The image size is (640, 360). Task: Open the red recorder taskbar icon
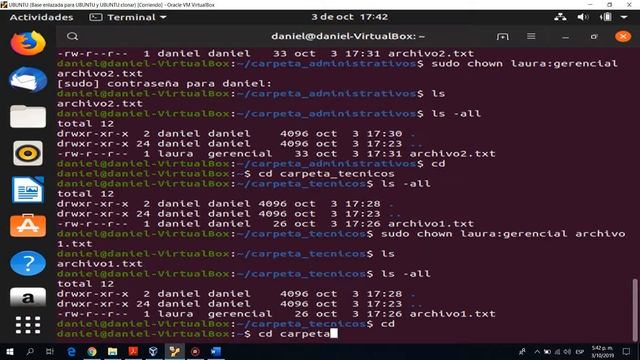(x=195, y=351)
